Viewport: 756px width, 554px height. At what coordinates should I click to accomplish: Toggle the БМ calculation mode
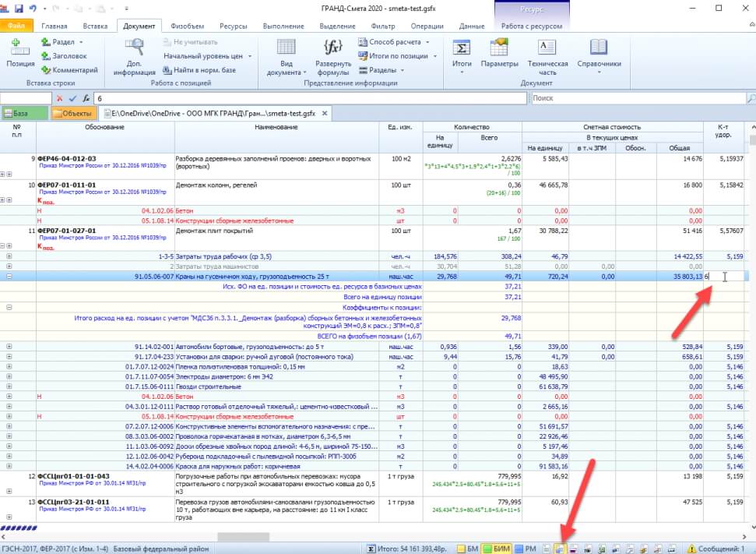(x=467, y=549)
